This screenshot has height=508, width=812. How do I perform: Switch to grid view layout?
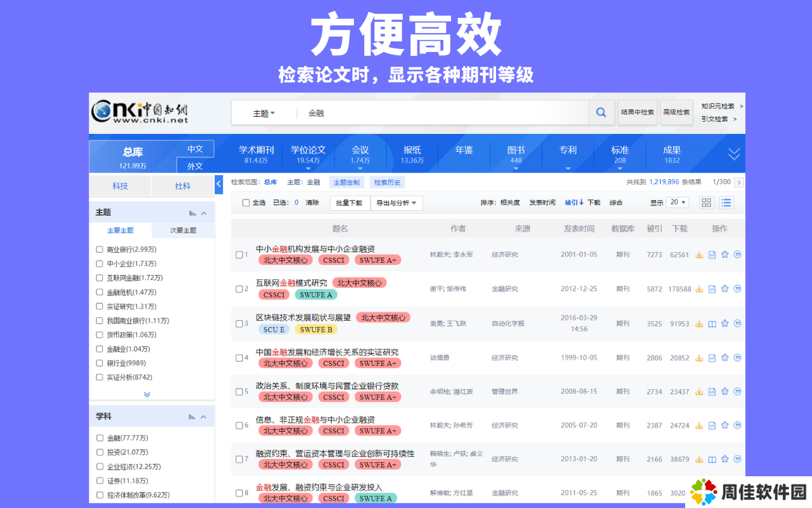(707, 203)
